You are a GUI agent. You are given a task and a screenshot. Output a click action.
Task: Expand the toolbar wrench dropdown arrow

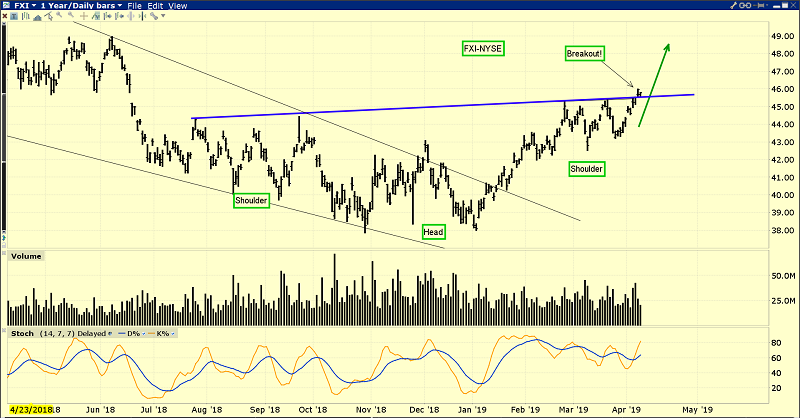tap(163, 16)
